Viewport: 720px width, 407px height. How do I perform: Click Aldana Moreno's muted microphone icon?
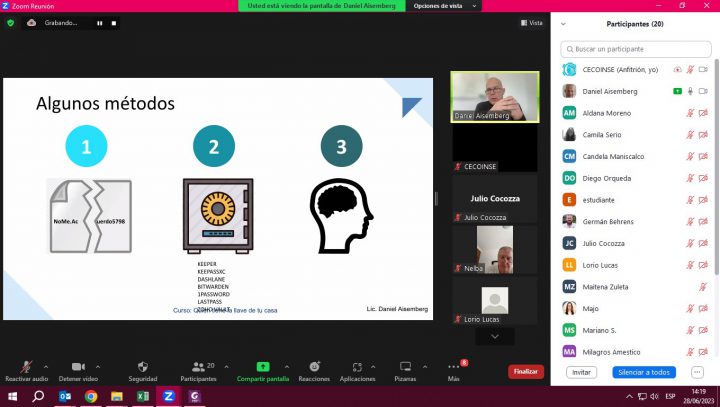pos(690,113)
